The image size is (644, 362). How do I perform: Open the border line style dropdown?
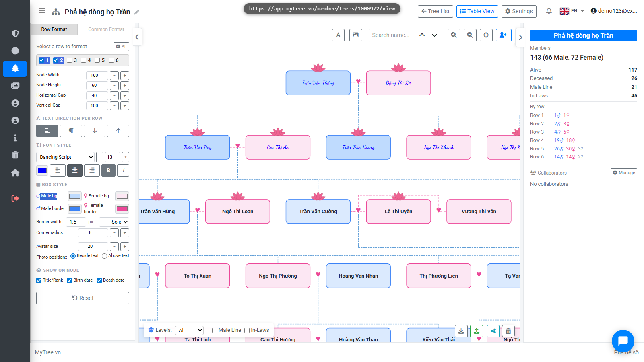(114, 222)
